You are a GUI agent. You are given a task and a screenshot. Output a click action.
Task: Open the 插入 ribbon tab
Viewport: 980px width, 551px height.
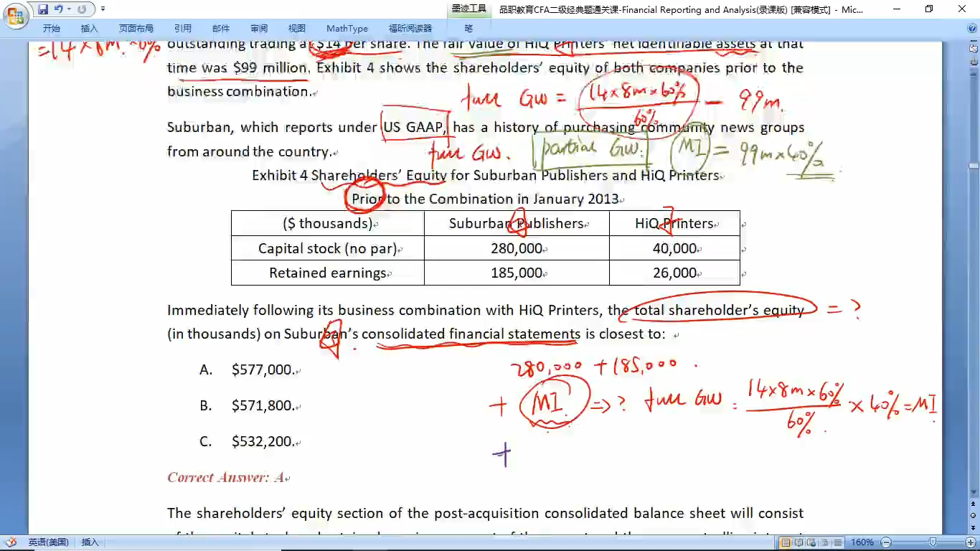coord(90,29)
